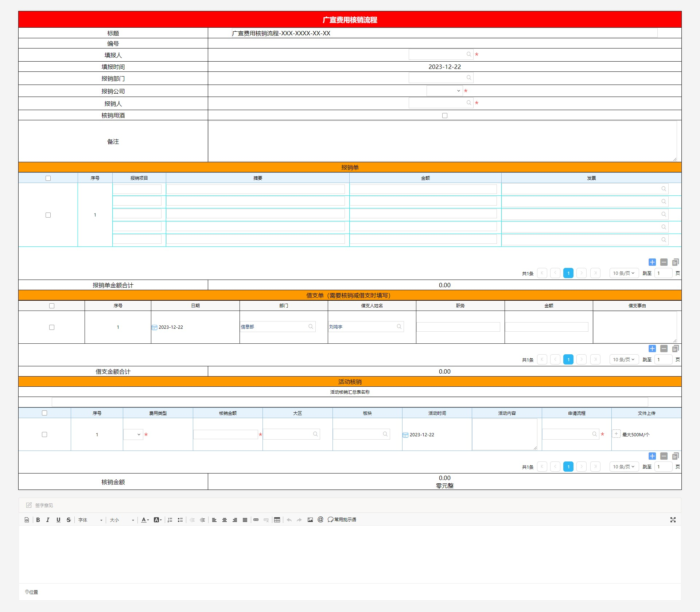Apply strikethrough formatting in the editor
Image resolution: width=700 pixels, height=612 pixels.
69,520
